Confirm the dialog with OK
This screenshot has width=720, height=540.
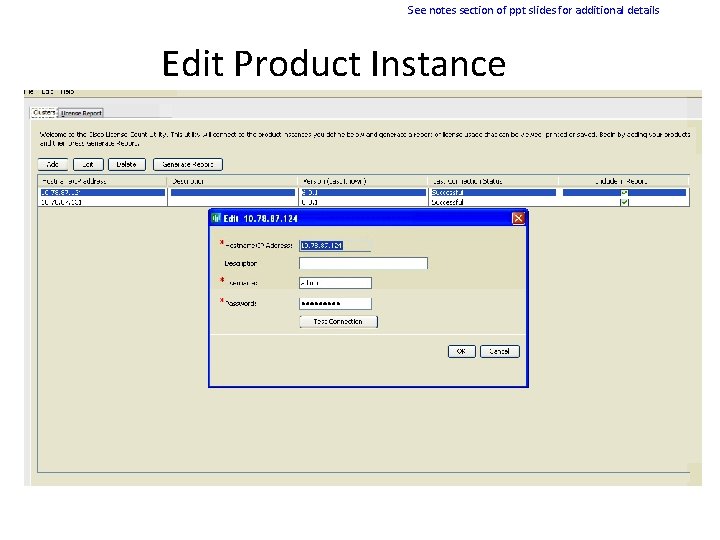click(x=461, y=351)
